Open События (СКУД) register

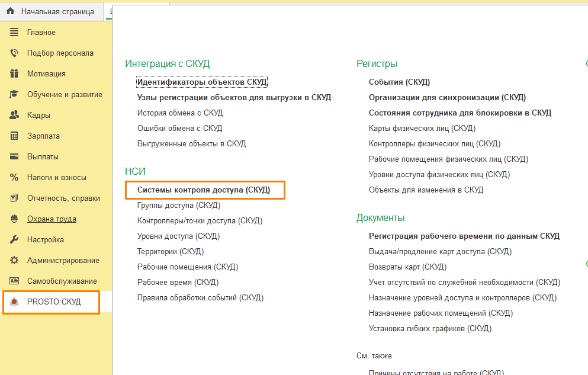coord(399,82)
